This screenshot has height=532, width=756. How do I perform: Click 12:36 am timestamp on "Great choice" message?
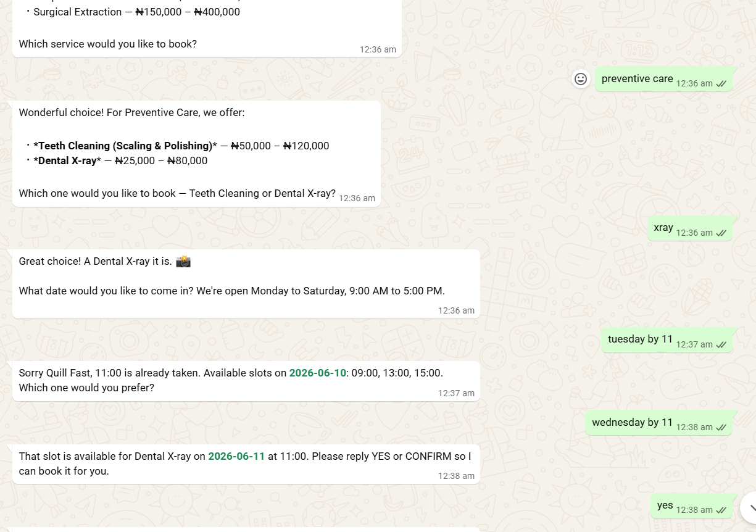pos(456,311)
